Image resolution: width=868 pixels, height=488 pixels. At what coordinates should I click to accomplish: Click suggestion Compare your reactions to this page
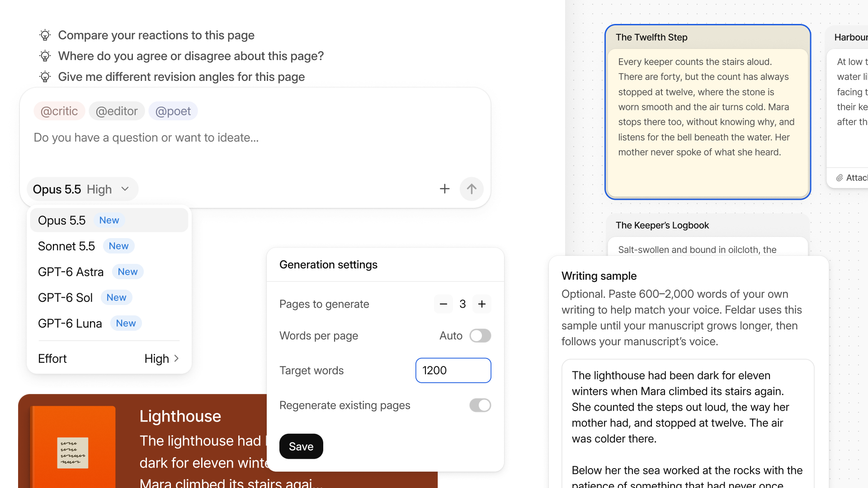156,35
